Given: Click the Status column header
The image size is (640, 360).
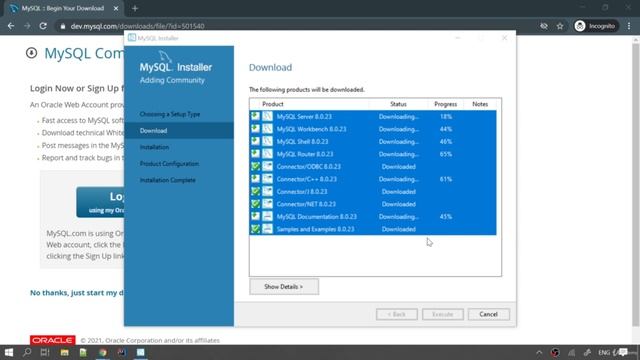Looking at the screenshot, I should pyautogui.click(x=398, y=104).
